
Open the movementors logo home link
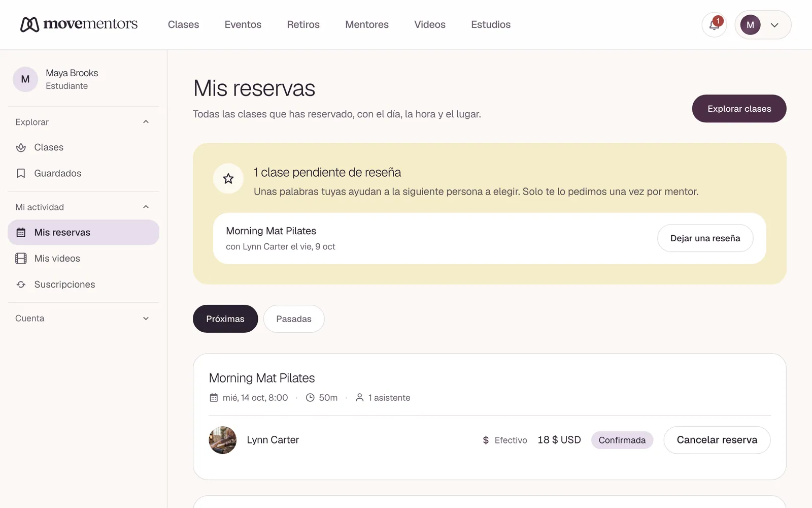pyautogui.click(x=79, y=24)
